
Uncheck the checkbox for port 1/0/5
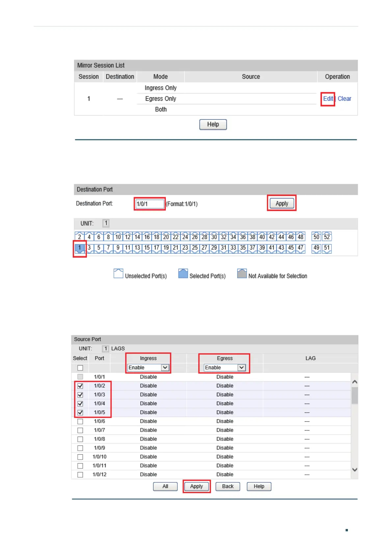coord(80,413)
